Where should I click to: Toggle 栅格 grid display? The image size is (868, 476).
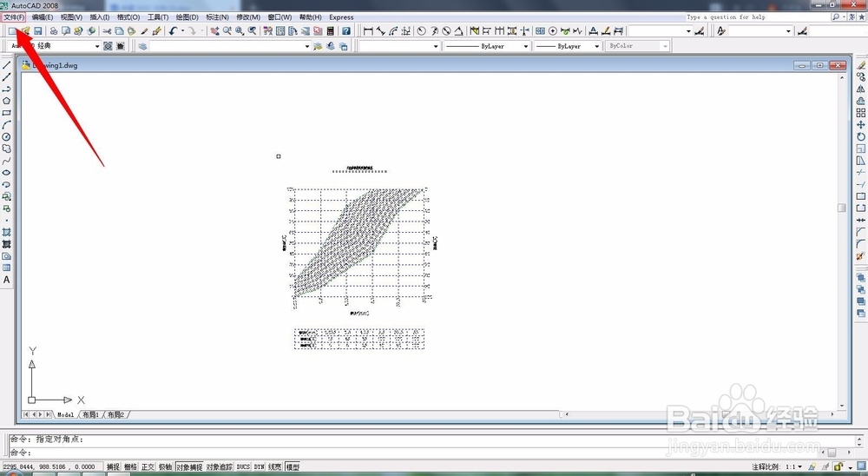point(130,467)
